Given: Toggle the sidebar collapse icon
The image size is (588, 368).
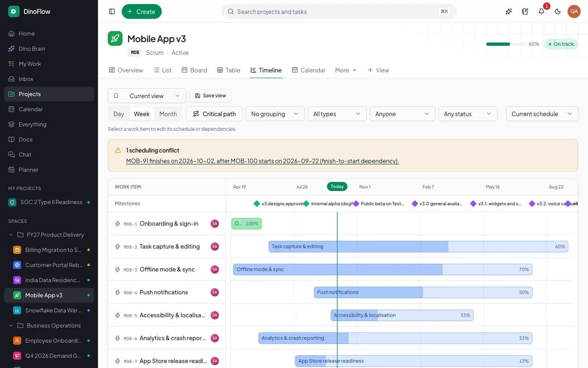Looking at the screenshot, I should tap(112, 11).
